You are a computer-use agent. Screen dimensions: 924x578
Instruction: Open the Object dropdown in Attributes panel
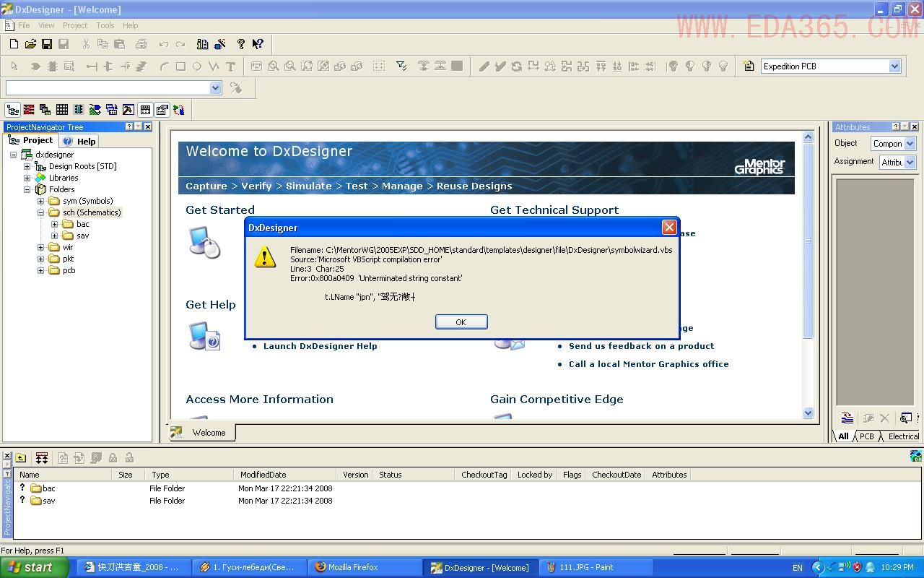click(x=910, y=143)
